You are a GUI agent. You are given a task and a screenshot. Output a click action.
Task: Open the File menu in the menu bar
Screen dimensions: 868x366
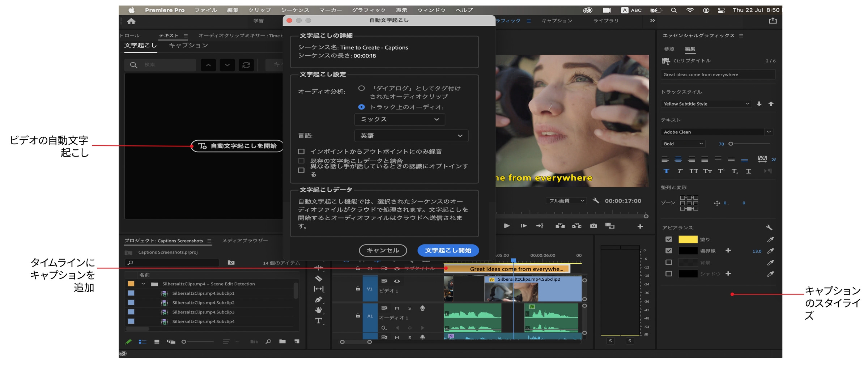coord(206,10)
